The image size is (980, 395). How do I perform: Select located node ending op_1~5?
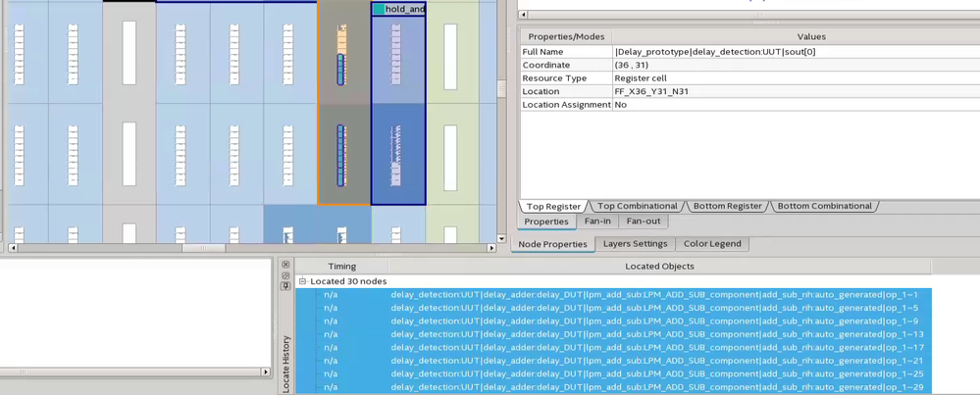click(x=614, y=308)
